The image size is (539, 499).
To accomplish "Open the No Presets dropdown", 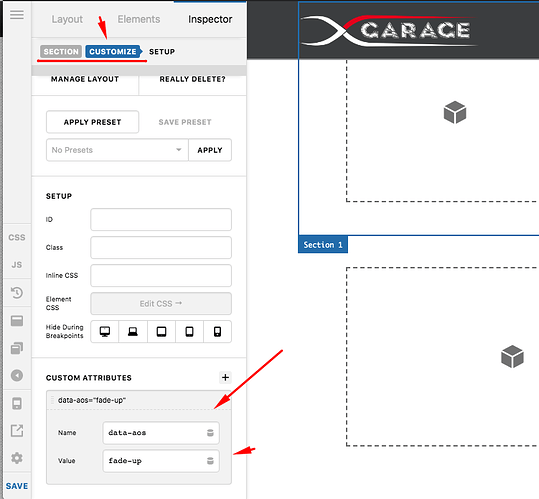I will point(117,150).
